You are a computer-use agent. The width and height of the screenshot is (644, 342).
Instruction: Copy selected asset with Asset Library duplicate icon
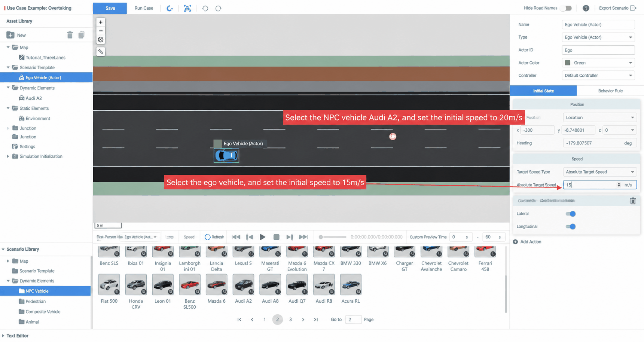(x=81, y=35)
